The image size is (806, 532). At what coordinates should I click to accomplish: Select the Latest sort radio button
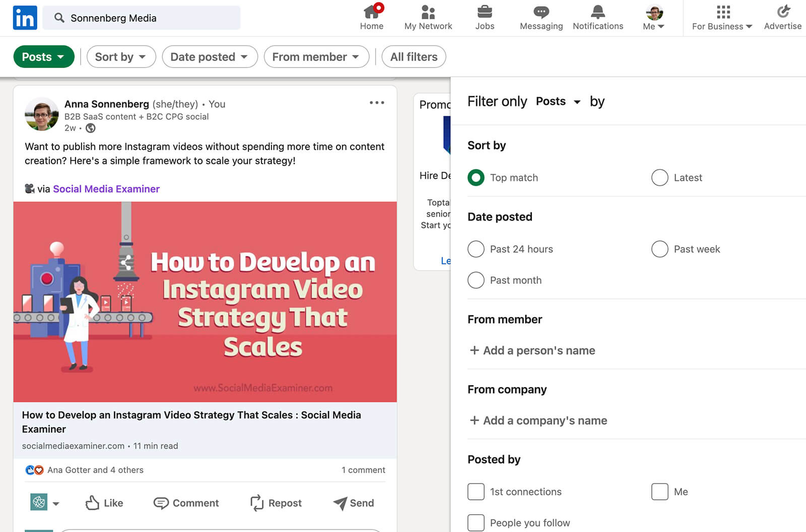[x=659, y=177]
